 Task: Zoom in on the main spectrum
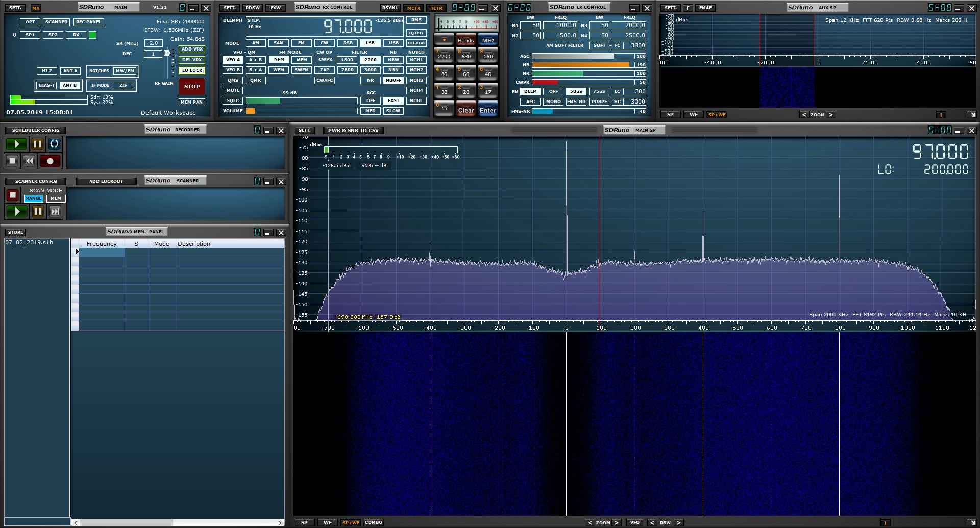pyautogui.click(x=617, y=523)
